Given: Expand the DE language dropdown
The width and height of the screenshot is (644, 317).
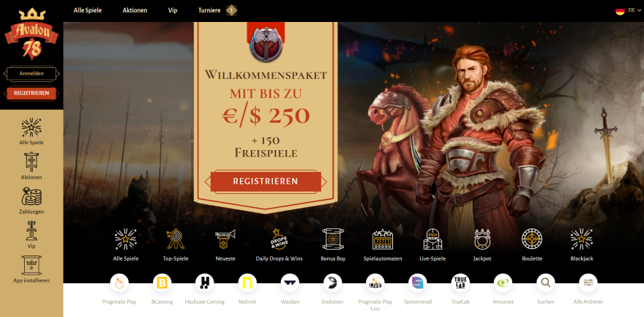Looking at the screenshot, I should [628, 11].
